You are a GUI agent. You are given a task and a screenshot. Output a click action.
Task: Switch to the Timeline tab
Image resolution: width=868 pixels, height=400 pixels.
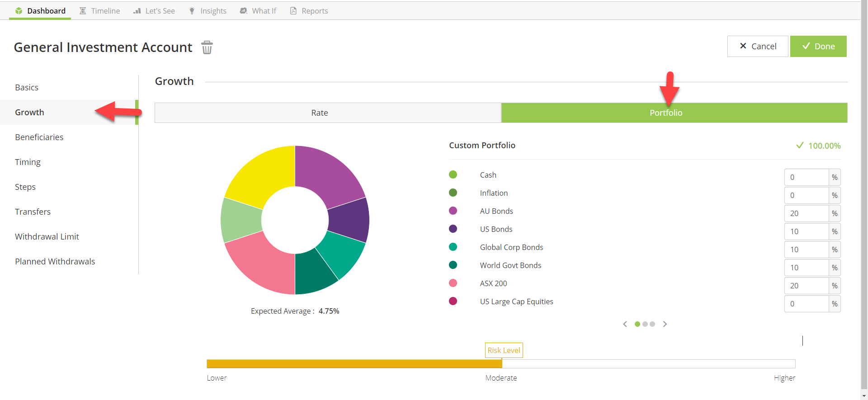pyautogui.click(x=99, y=11)
